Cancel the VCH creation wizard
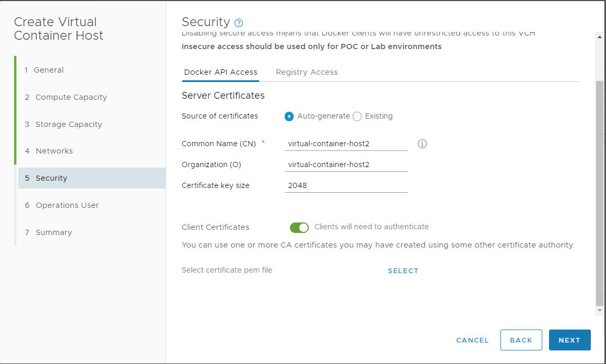This screenshot has height=364, width=606. [x=472, y=340]
